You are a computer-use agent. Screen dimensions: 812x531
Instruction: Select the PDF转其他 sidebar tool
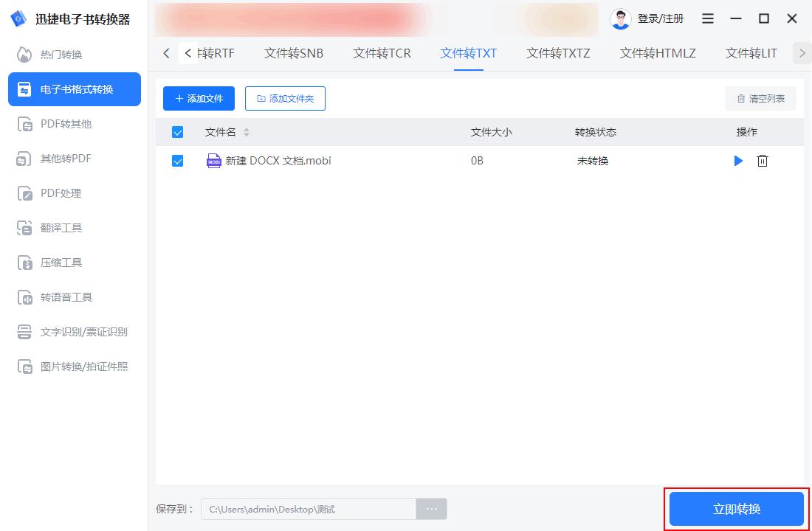point(66,123)
